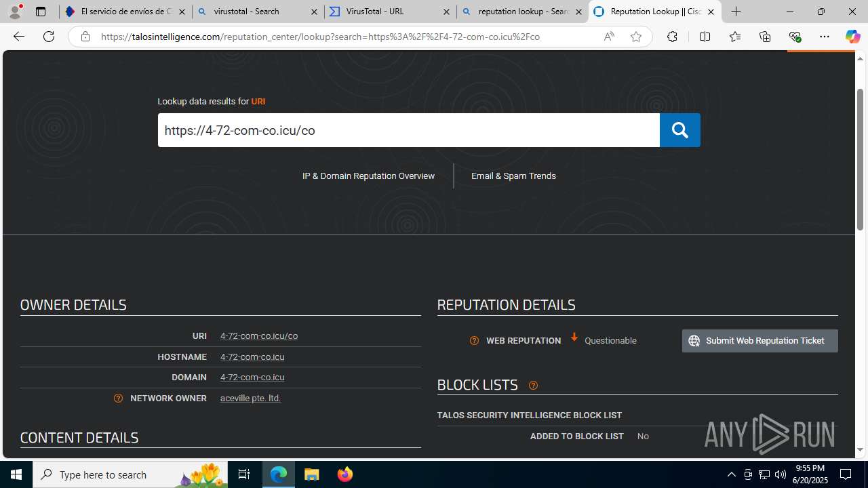Open Browser essentials heart icon
Viewport: 868px width, 488px height.
click(795, 37)
